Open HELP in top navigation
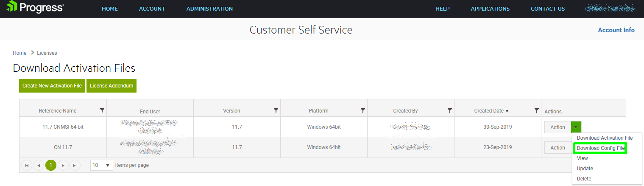 (x=443, y=8)
